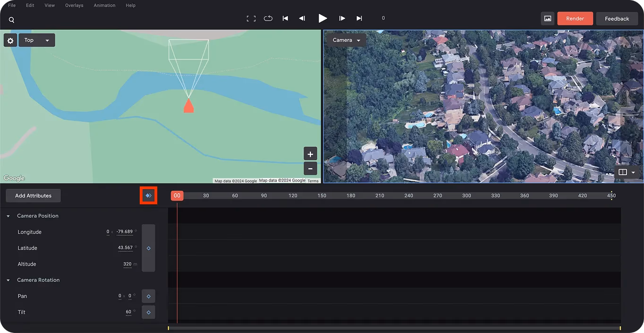Open the Animation menu

tap(104, 5)
